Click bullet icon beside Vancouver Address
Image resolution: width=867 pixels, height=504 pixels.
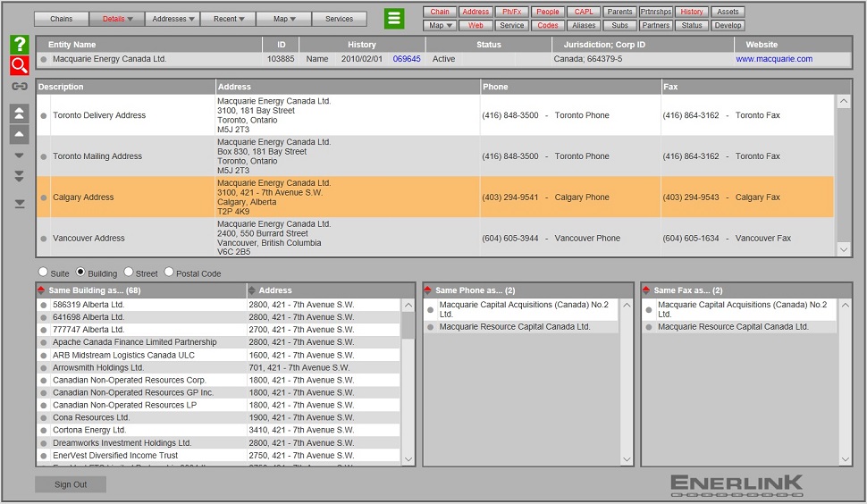(x=44, y=239)
